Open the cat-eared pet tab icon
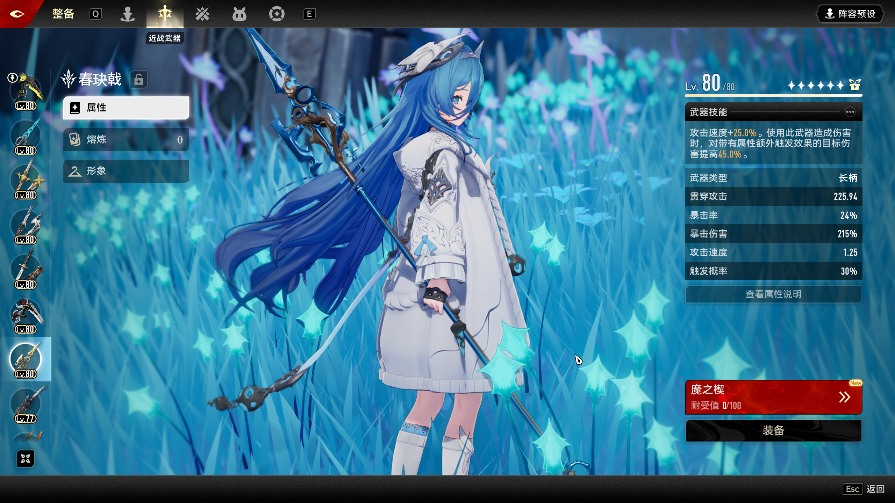Viewport: 895px width, 503px height. click(x=239, y=14)
